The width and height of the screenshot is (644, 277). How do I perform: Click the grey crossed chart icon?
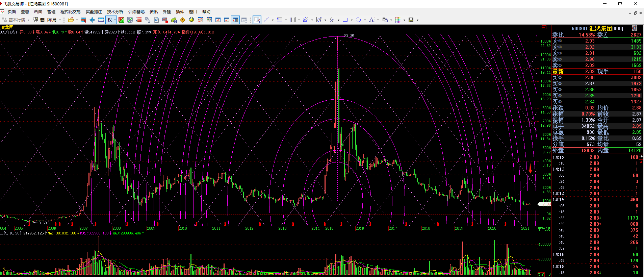tap(130, 20)
